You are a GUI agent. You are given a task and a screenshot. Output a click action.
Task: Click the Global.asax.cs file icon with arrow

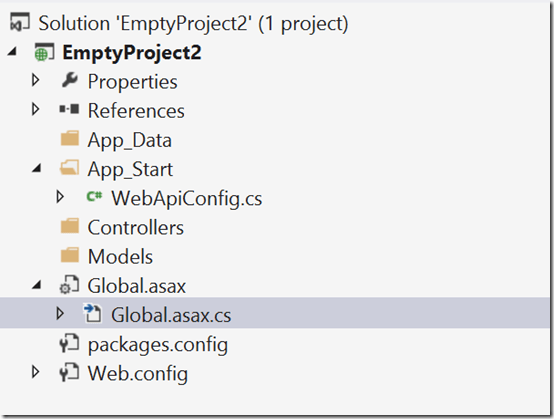click(93, 313)
